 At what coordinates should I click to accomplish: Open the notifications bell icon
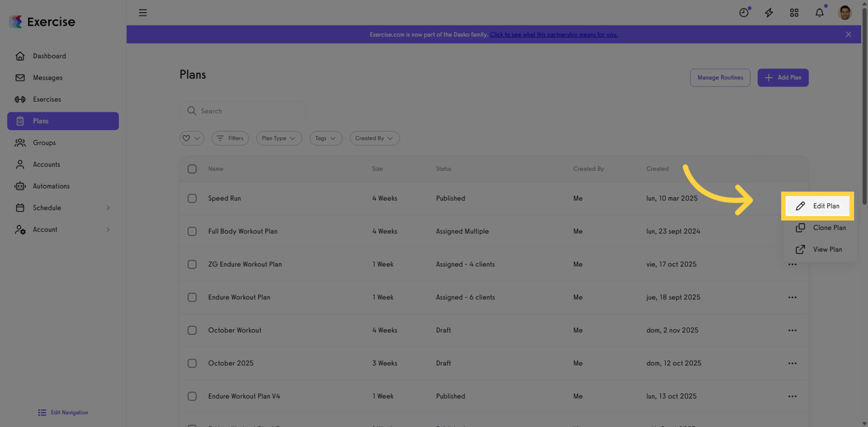[x=819, y=12]
